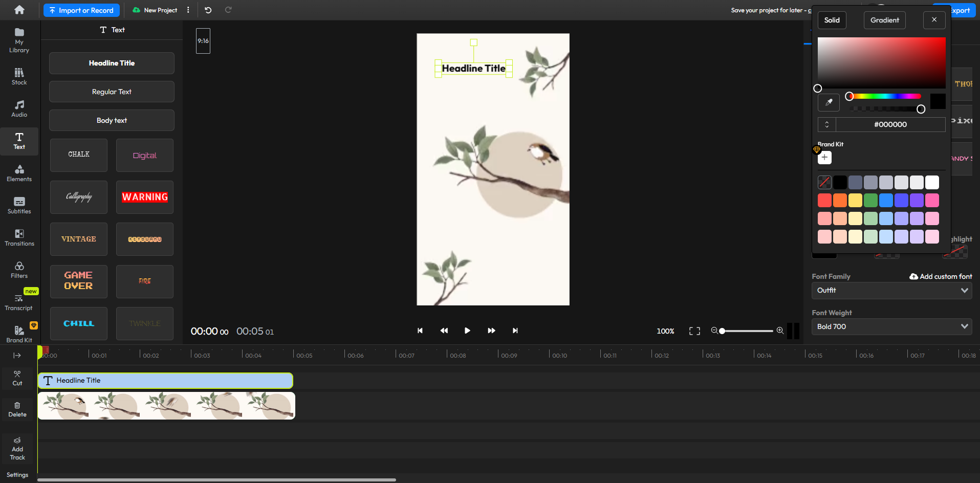
Task: Switch to Gradient fill mode
Action: (x=884, y=20)
